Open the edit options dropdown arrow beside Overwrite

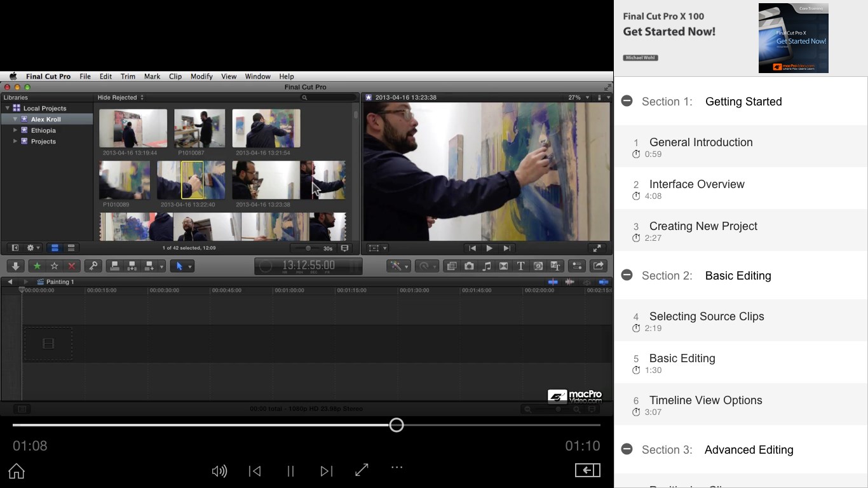[x=162, y=266]
